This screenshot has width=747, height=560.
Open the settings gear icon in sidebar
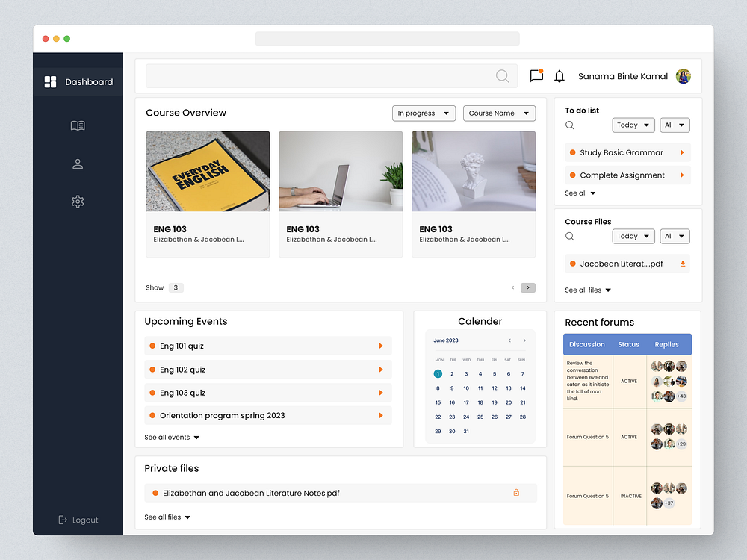78,202
